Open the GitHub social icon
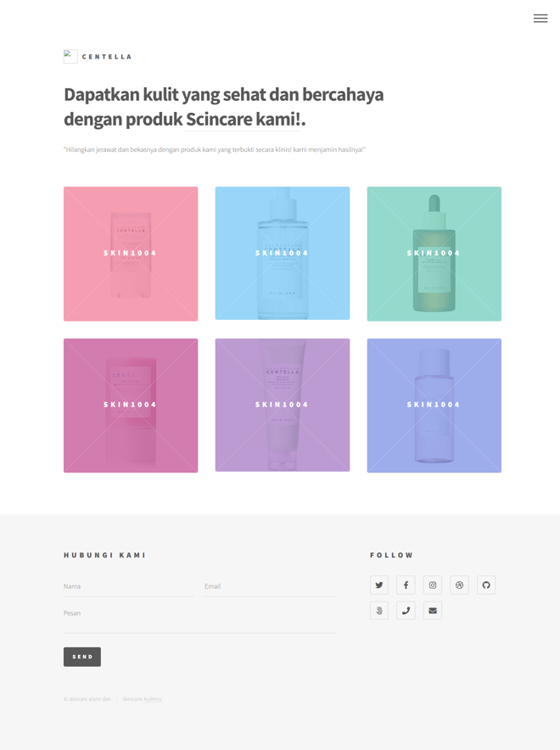Image resolution: width=560 pixels, height=750 pixels. point(486,585)
